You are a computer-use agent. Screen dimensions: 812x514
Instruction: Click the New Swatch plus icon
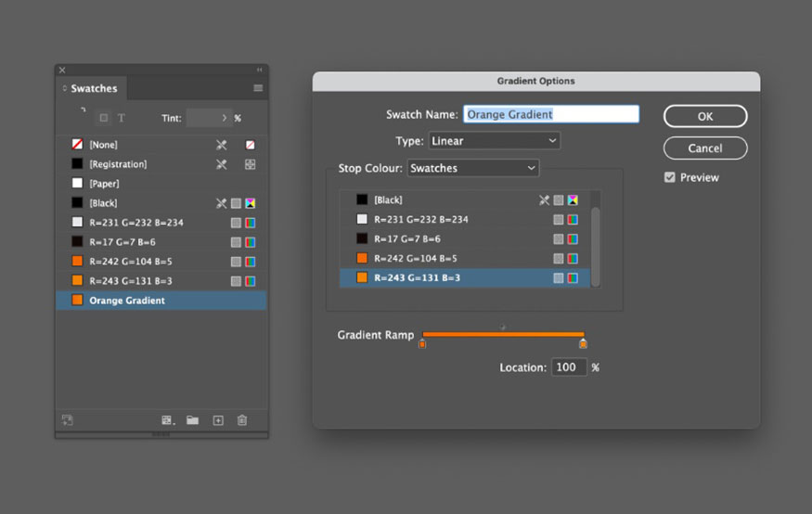pos(218,420)
